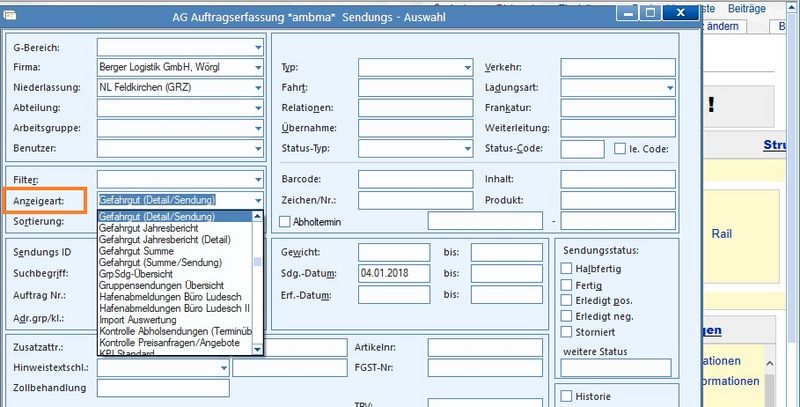The image size is (800, 407).
Task: Focus the Relationen input field
Action: tap(416, 108)
